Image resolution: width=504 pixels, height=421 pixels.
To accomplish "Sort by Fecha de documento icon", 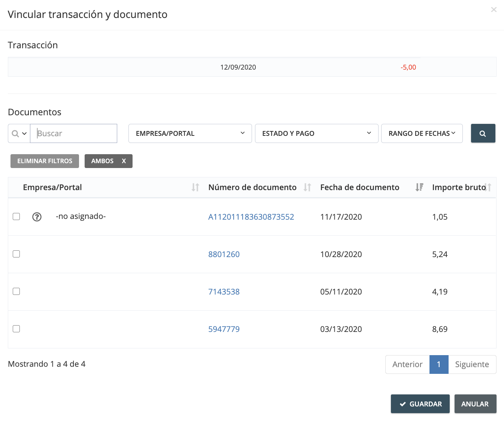I will [419, 187].
